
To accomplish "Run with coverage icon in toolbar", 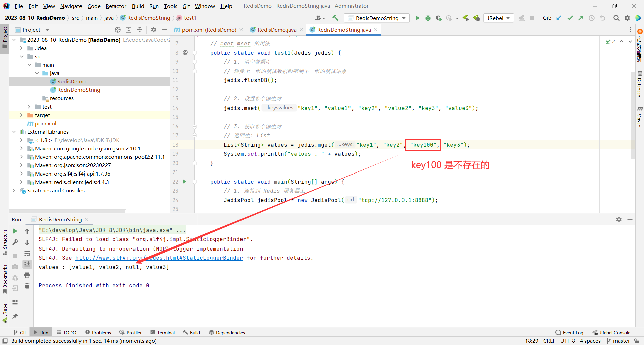I will tap(439, 18).
